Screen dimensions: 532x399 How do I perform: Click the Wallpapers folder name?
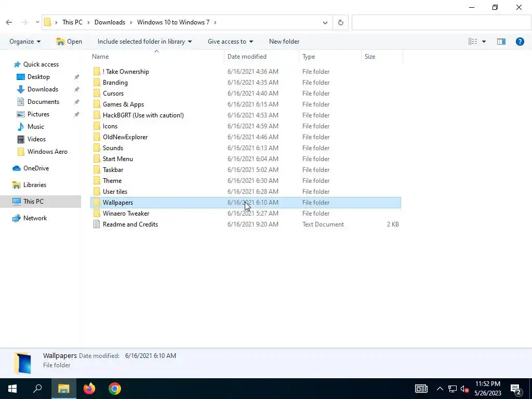118,203
